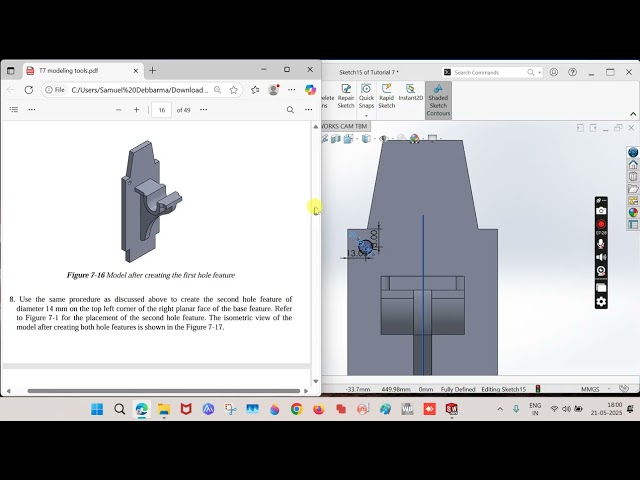
Task: Open the recorder video list icon
Action: [601, 287]
